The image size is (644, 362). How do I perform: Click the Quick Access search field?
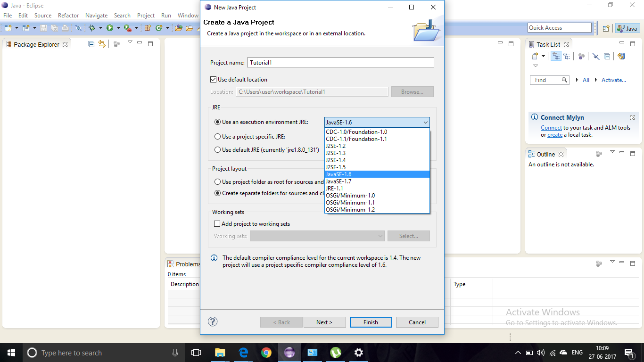coord(560,28)
